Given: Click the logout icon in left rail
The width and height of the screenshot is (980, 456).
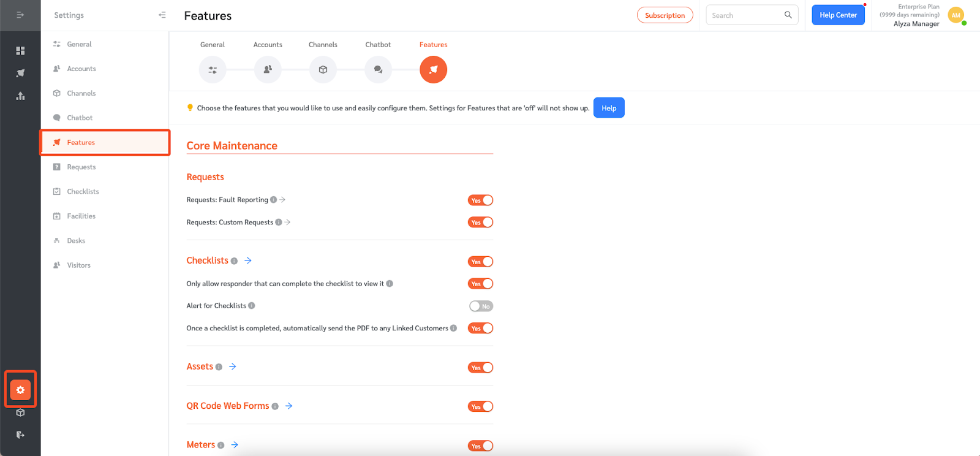Looking at the screenshot, I should pos(20,435).
